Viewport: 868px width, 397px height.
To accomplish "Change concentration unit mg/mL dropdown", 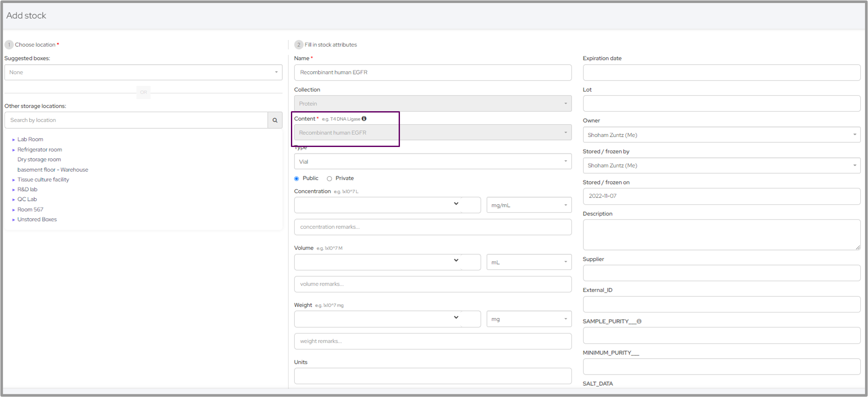I will click(x=529, y=205).
